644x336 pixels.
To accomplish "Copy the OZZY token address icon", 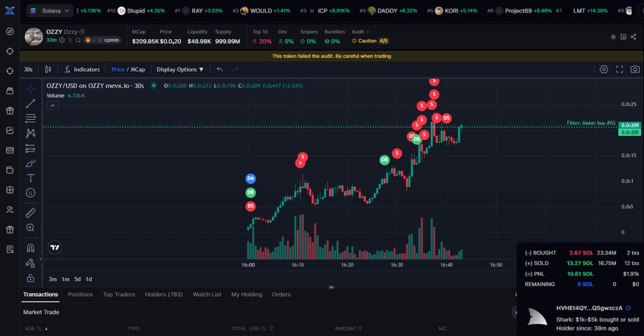I will pyautogui.click(x=82, y=32).
